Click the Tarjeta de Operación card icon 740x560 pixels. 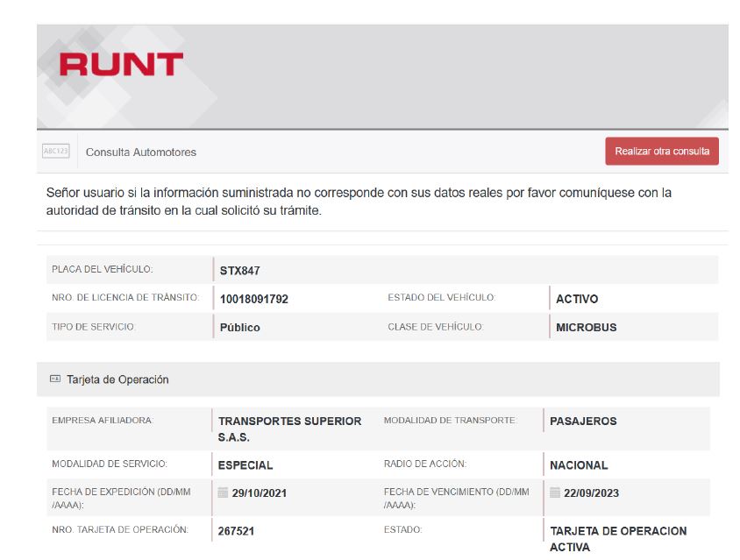[x=55, y=379]
